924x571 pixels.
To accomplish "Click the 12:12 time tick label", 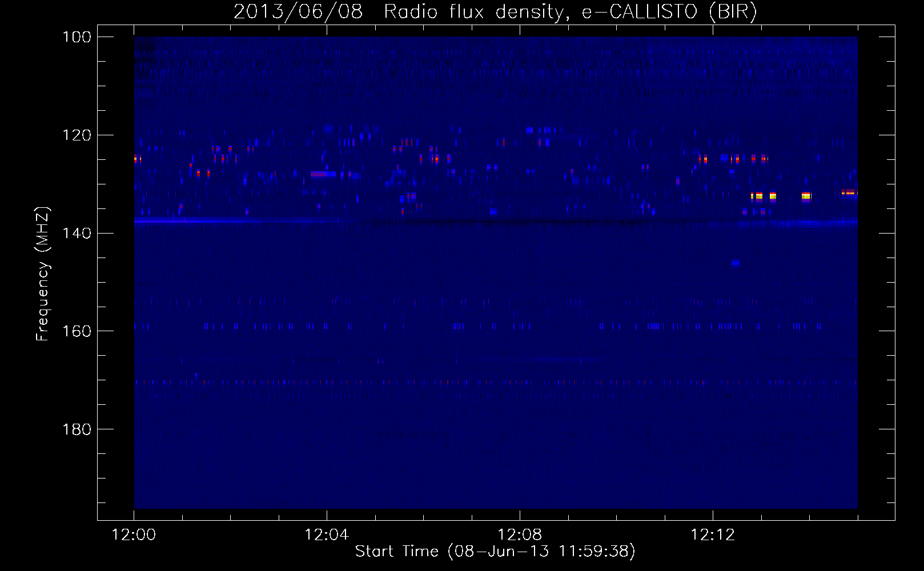I will 713,535.
